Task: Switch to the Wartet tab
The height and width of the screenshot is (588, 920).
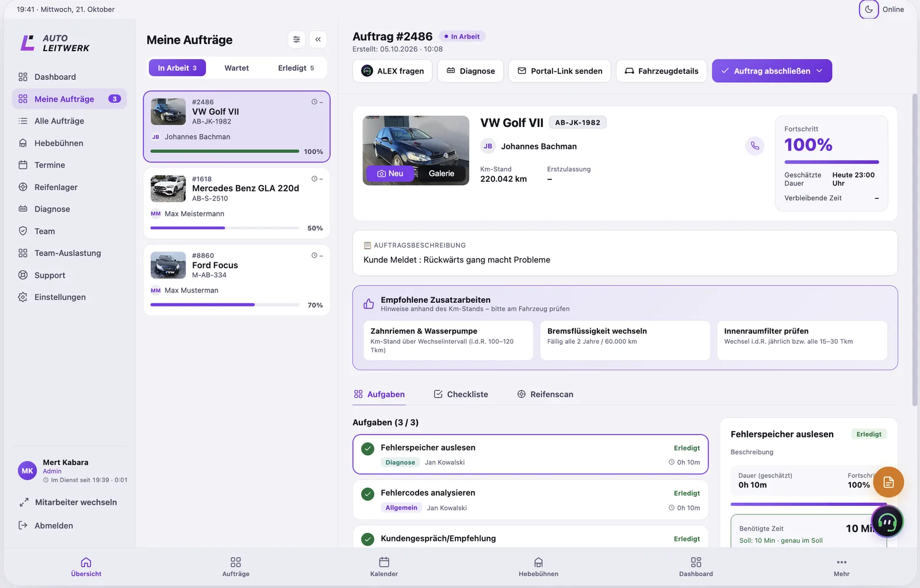Action: [236, 68]
